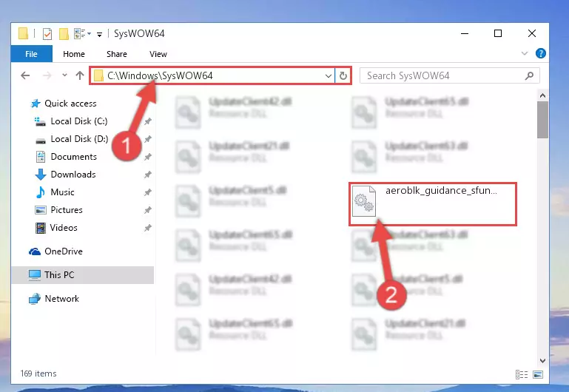Click the pin icon beside Downloads
The height and width of the screenshot is (392, 569).
click(x=148, y=175)
